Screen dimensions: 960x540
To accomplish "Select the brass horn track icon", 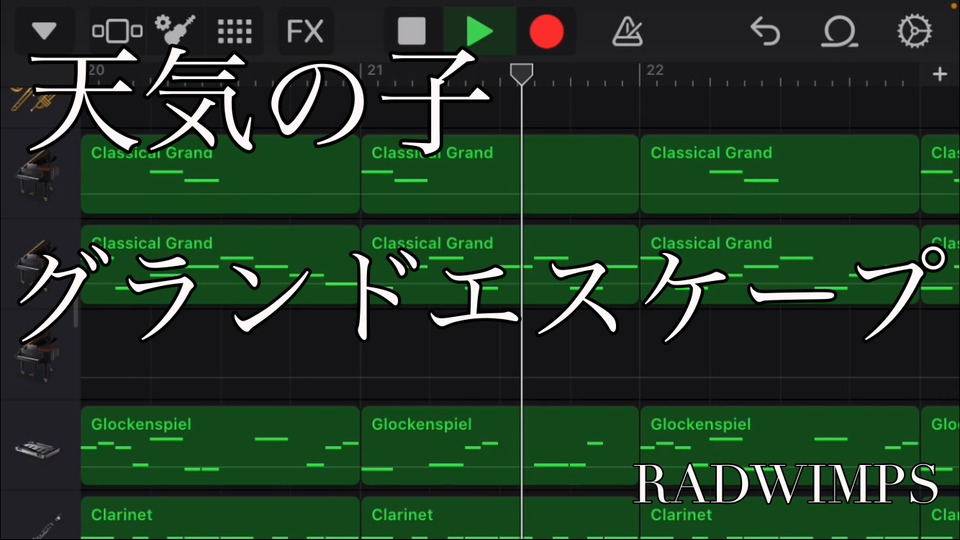I will (34, 99).
